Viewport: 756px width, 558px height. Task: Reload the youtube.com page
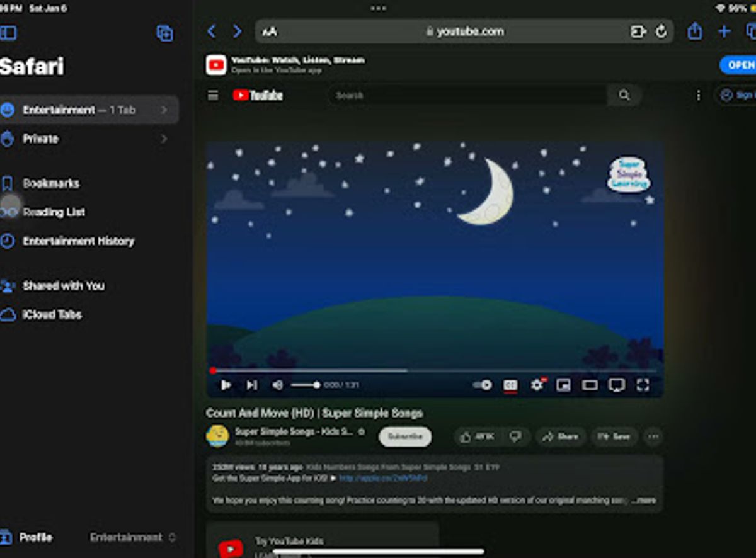tap(661, 31)
